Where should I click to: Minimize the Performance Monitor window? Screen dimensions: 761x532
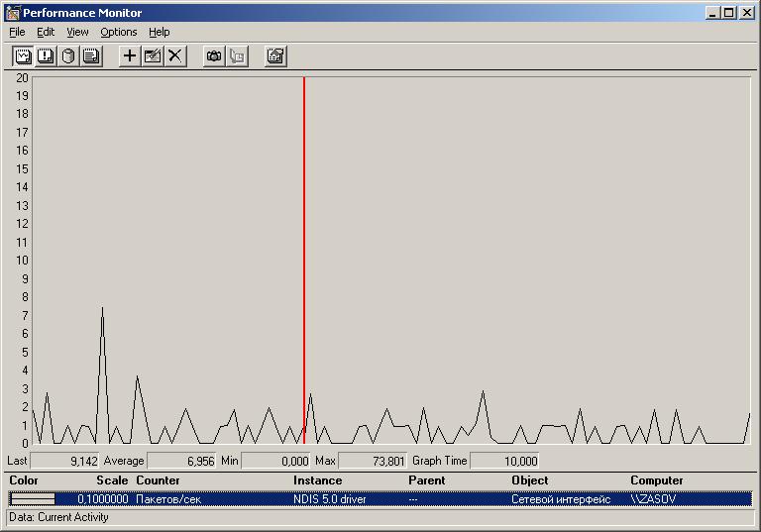coord(712,13)
